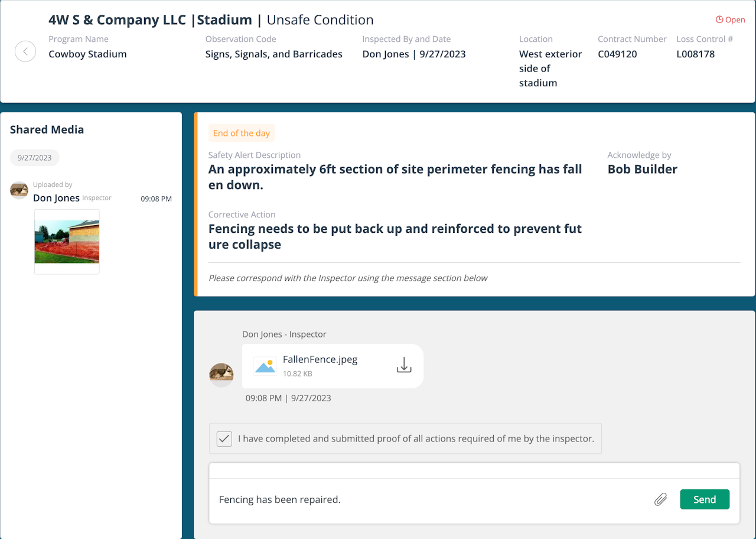
Task: Uncheck the completed actions confirmation checkbox
Action: click(224, 439)
